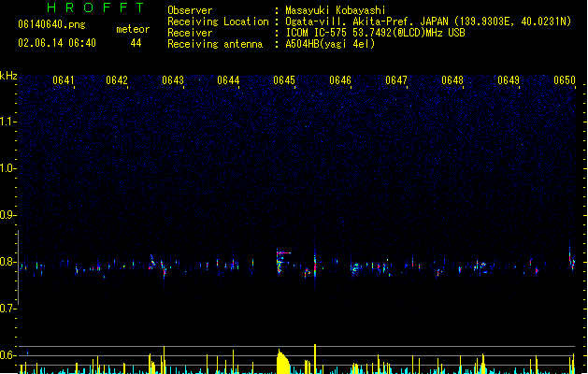Click the meteor count 44
Screen dimensions: 588x374
click(x=136, y=43)
